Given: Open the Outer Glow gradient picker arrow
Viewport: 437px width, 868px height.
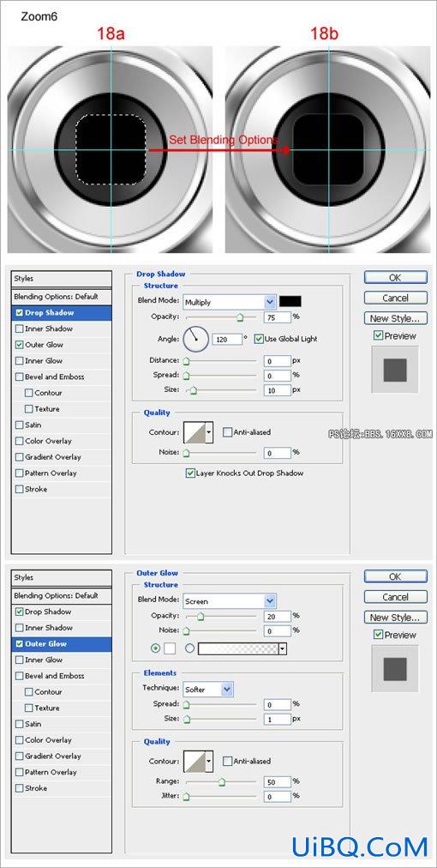Looking at the screenshot, I should tap(284, 648).
